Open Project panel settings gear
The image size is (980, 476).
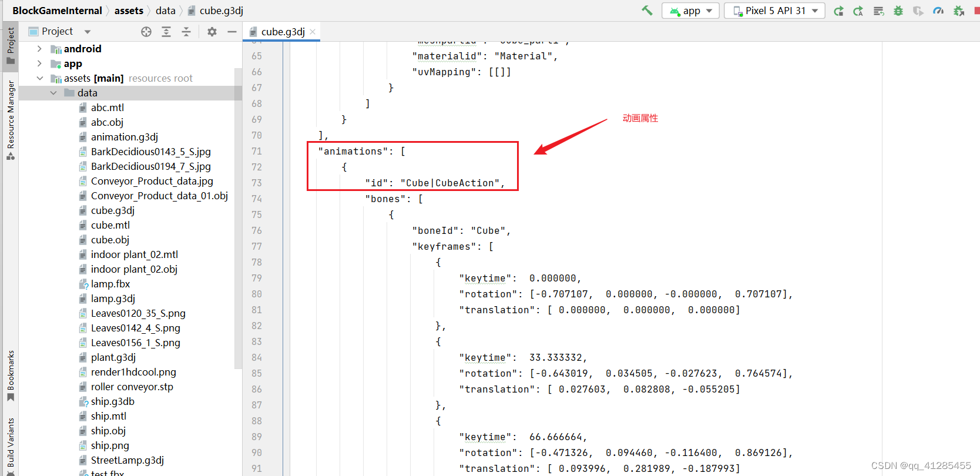coord(212,32)
